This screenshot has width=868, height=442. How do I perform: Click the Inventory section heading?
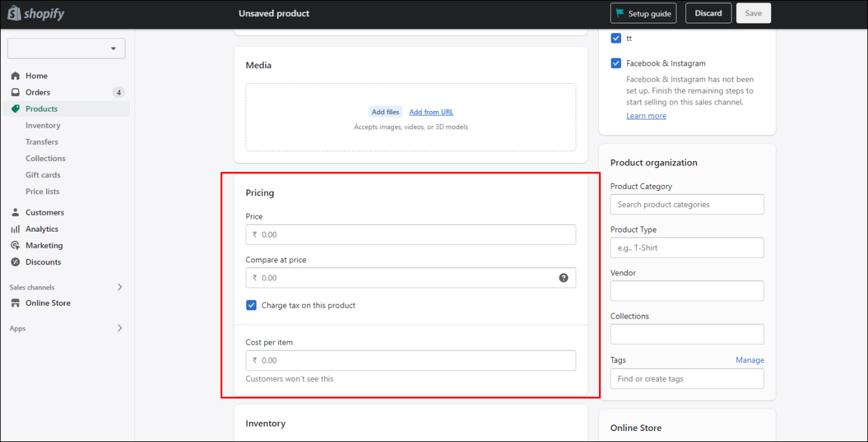266,423
